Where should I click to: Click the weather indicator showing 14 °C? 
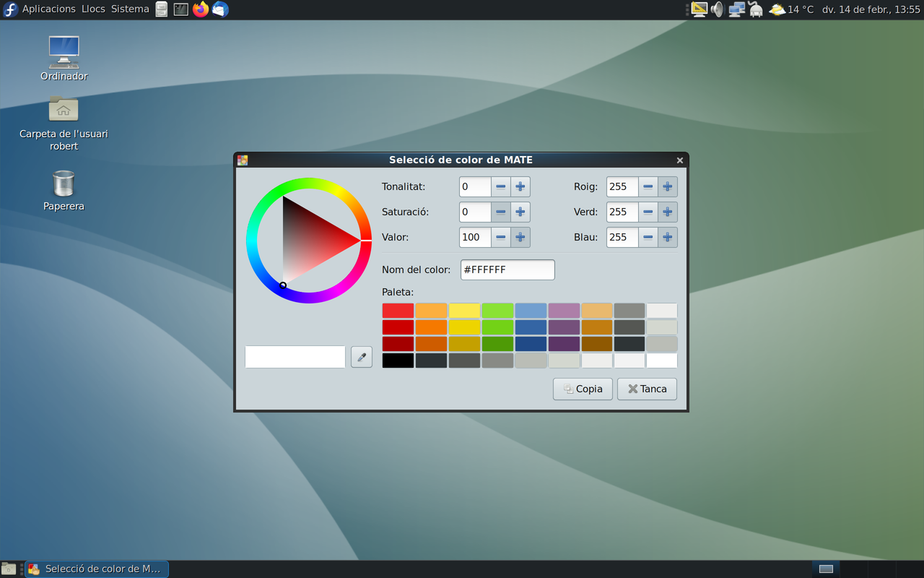(791, 9)
